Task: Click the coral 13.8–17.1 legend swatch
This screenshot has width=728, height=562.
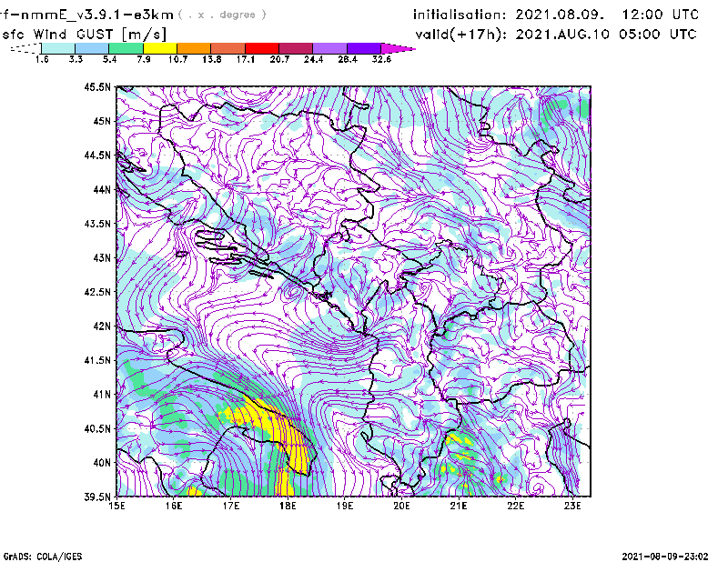Action: 228,48
